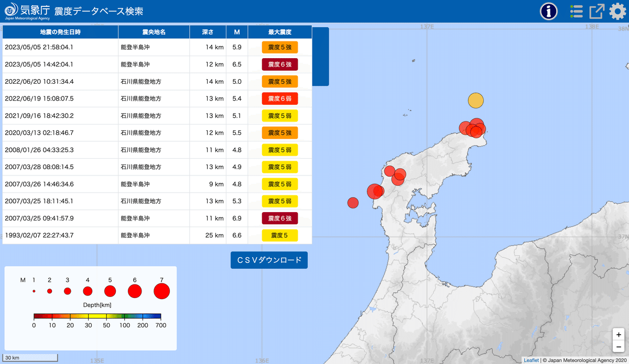Sort the table by the M column header

tap(237, 31)
